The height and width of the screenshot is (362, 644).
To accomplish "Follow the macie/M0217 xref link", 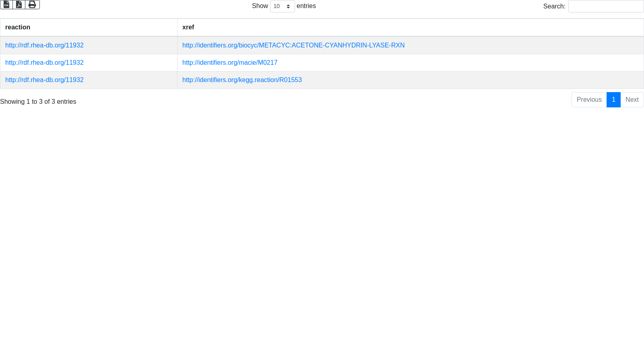I will (x=229, y=63).
